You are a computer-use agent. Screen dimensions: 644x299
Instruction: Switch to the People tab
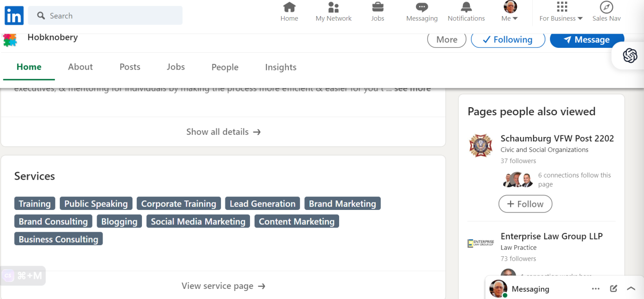point(225,67)
